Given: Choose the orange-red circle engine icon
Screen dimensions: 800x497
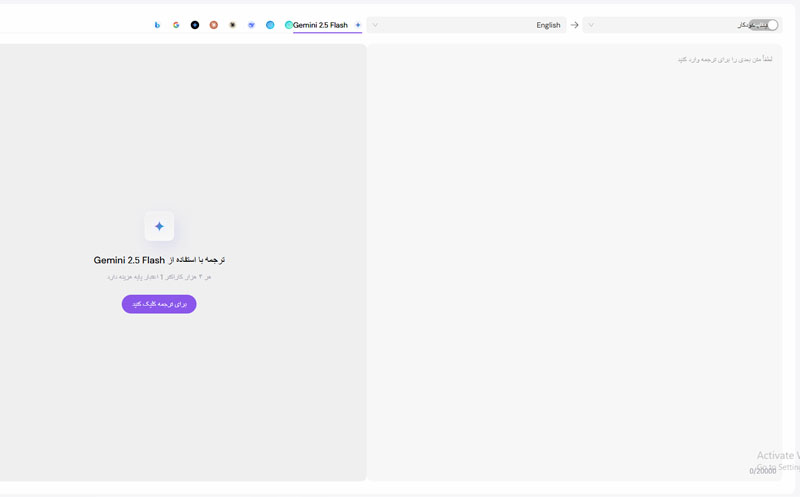Looking at the screenshot, I should coord(214,25).
